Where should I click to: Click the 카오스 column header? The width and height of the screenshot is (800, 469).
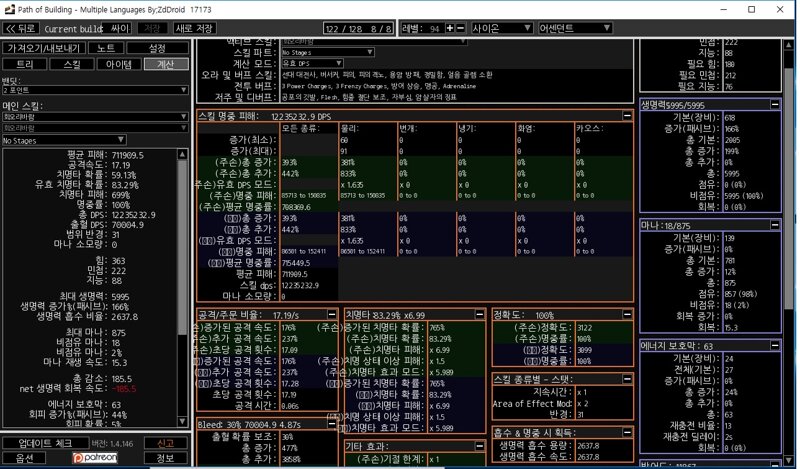(x=590, y=128)
